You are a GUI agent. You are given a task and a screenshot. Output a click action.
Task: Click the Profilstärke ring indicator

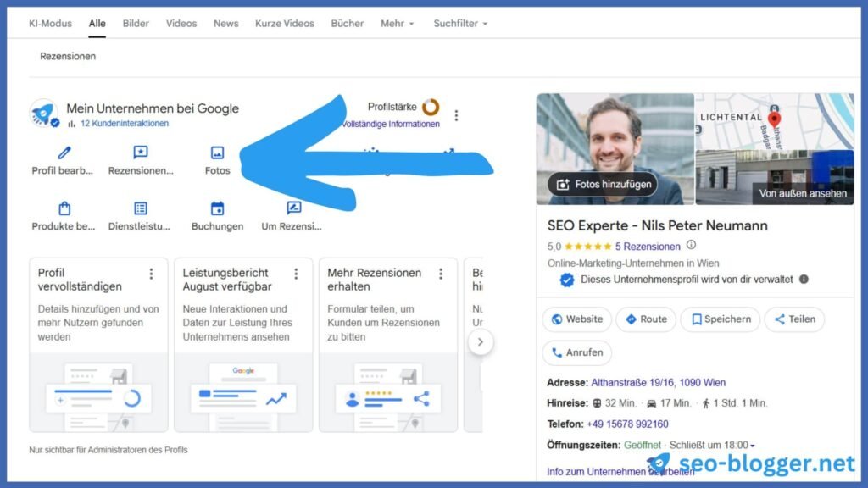click(x=431, y=107)
